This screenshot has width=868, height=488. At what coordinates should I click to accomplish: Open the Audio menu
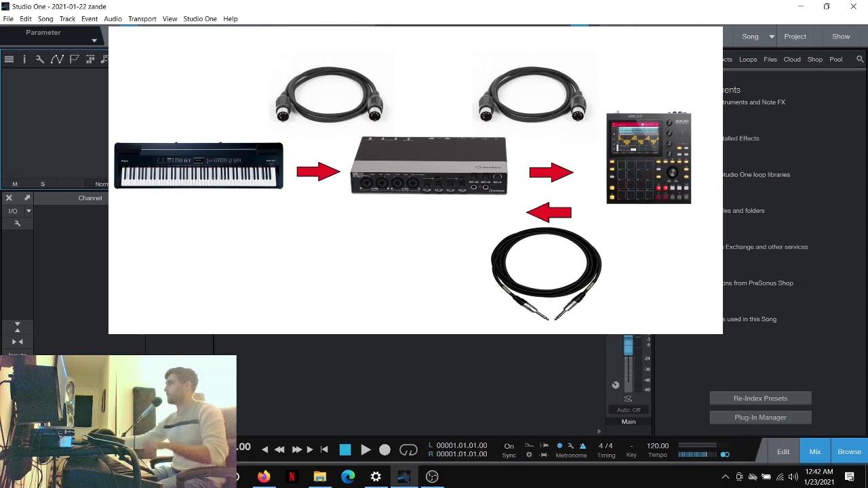coord(113,19)
